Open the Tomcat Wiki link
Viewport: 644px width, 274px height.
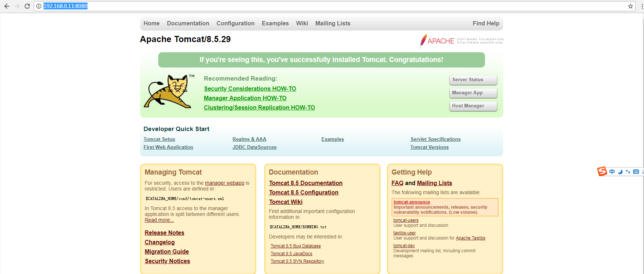(x=286, y=202)
